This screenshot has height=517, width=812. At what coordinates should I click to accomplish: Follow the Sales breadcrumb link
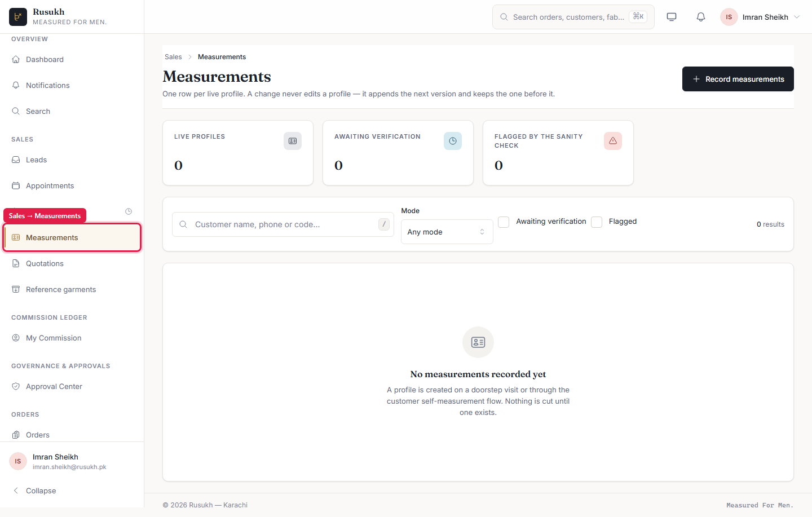[173, 57]
